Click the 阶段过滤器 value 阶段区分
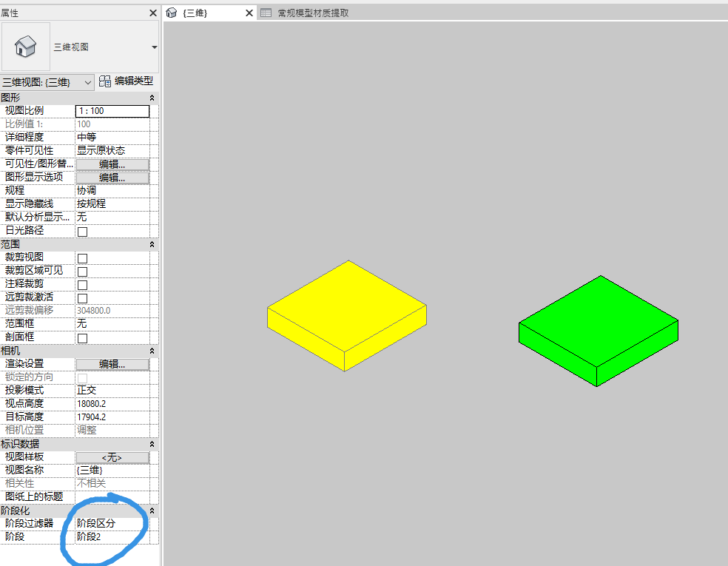This screenshot has height=566, width=728. (x=96, y=523)
